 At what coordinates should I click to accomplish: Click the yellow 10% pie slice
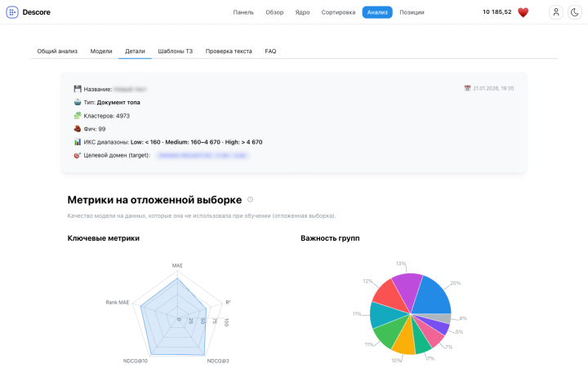click(404, 340)
